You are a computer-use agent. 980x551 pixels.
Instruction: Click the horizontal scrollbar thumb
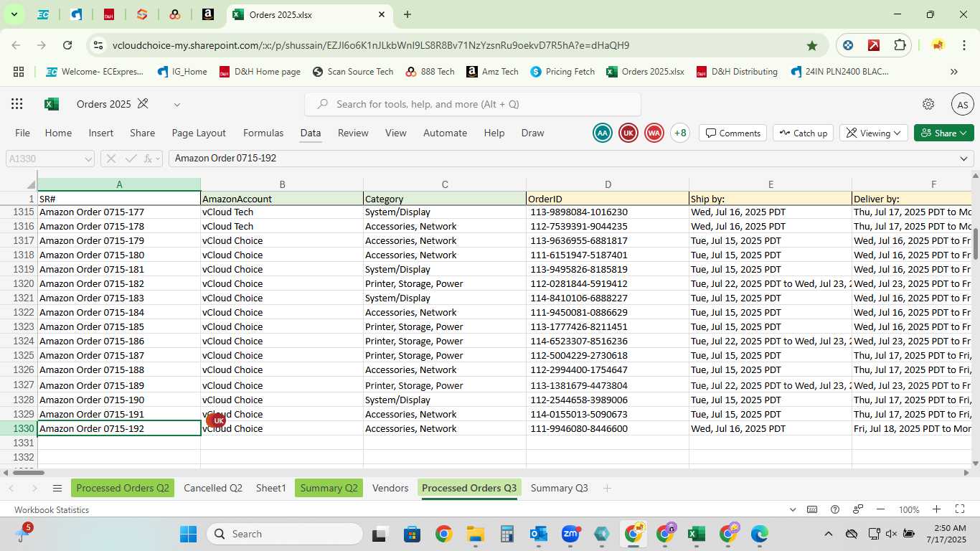(x=27, y=472)
